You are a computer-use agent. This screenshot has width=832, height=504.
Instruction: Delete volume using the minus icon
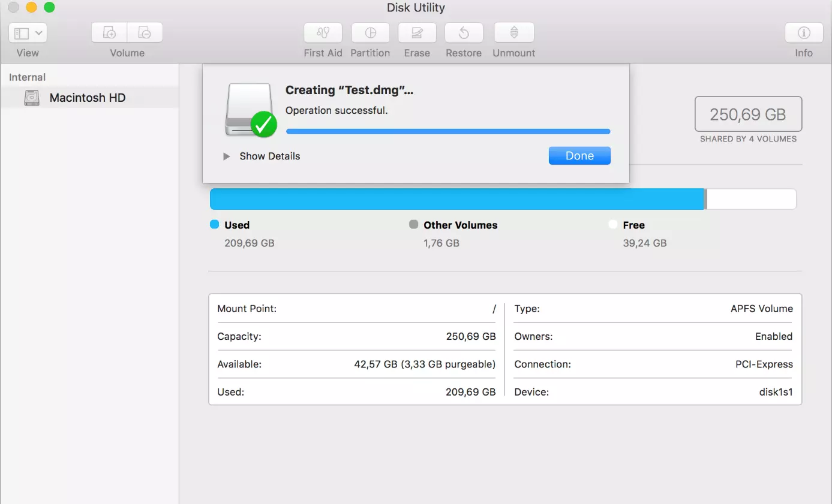145,33
